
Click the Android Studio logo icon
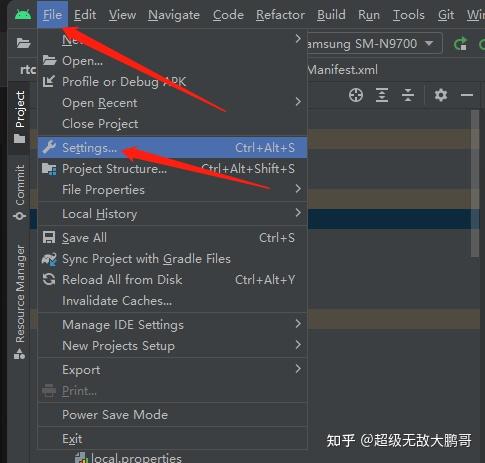23,14
